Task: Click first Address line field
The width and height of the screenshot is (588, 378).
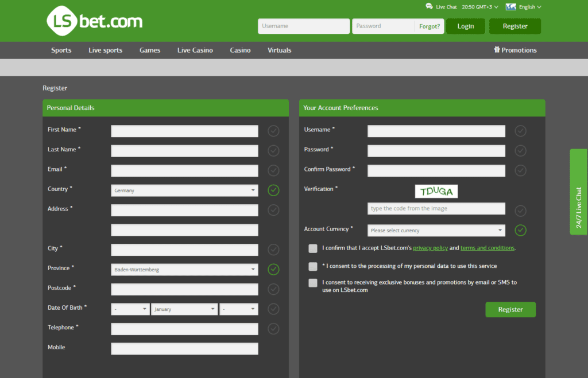Action: 184,210
